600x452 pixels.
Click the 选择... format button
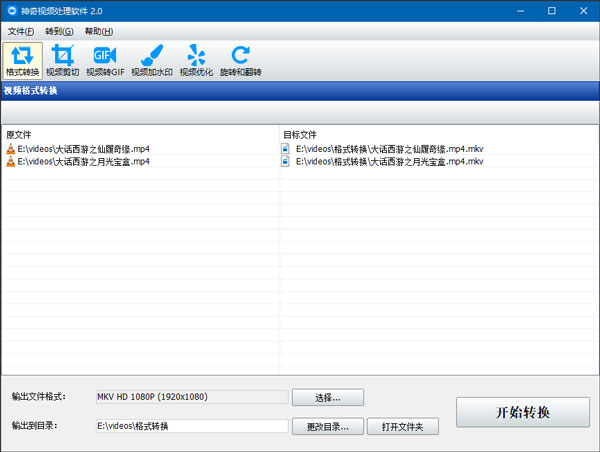pos(328,398)
